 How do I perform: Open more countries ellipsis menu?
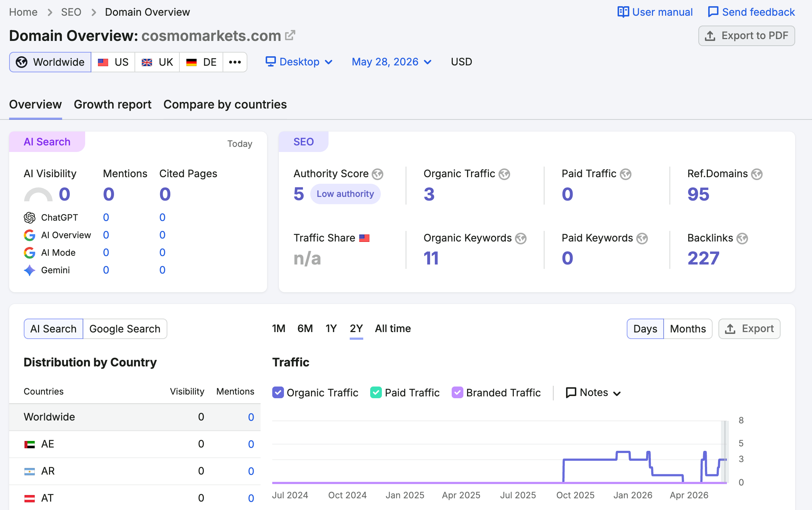tap(235, 62)
